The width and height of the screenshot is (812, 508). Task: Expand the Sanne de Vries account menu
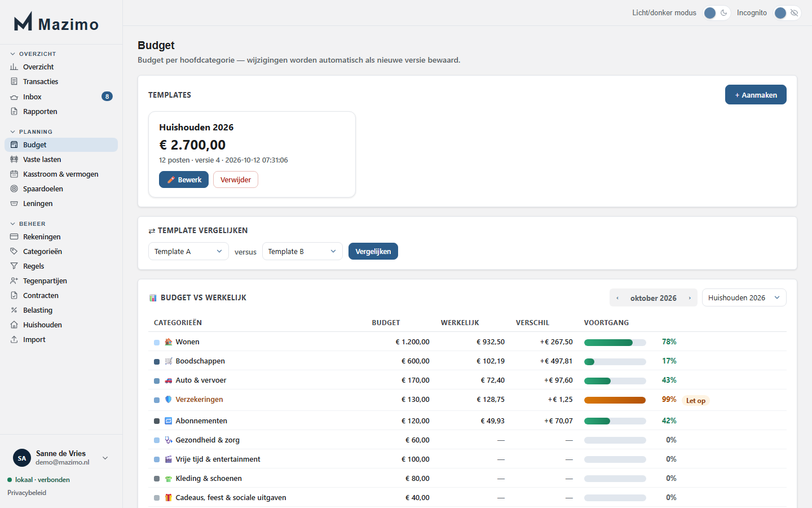(61, 458)
